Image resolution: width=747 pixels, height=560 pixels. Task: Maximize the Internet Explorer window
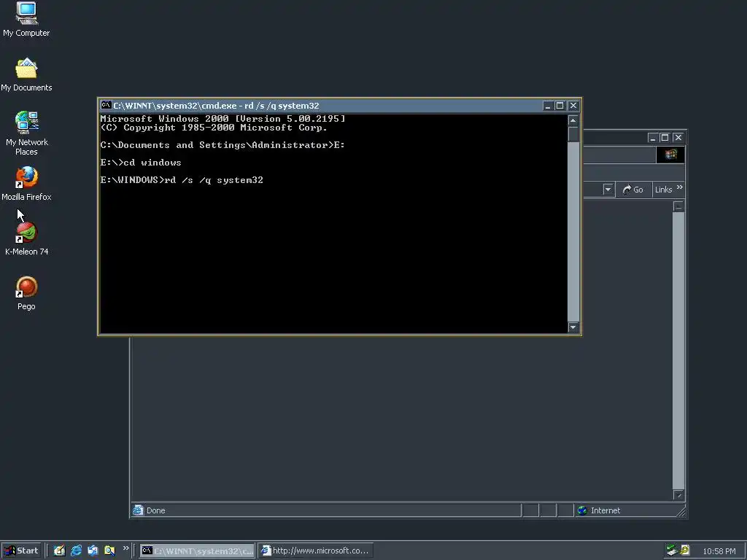(x=665, y=138)
